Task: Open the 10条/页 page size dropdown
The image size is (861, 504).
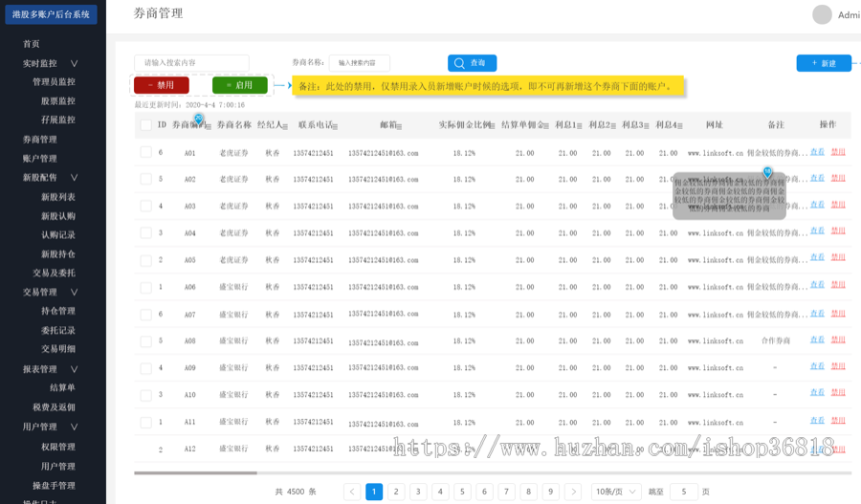Action: [x=615, y=492]
